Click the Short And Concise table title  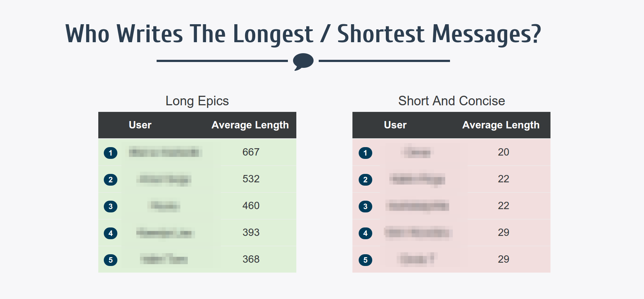pyautogui.click(x=451, y=101)
